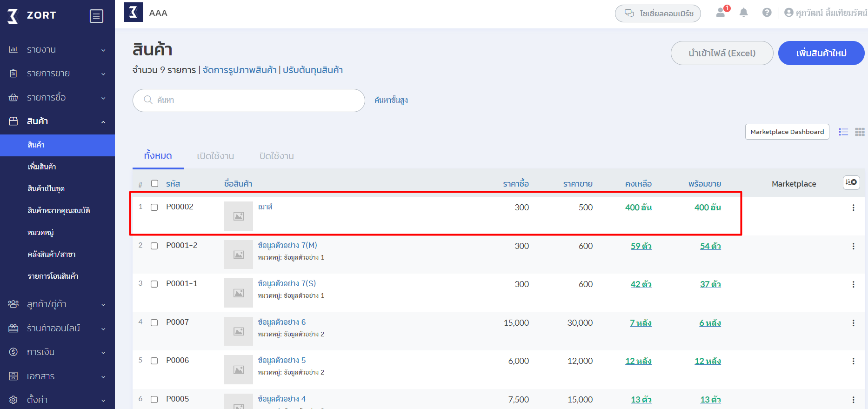Click the เพิ่มสินค้าใหม่ button
Screen dimensions: 868x409
tap(821, 53)
